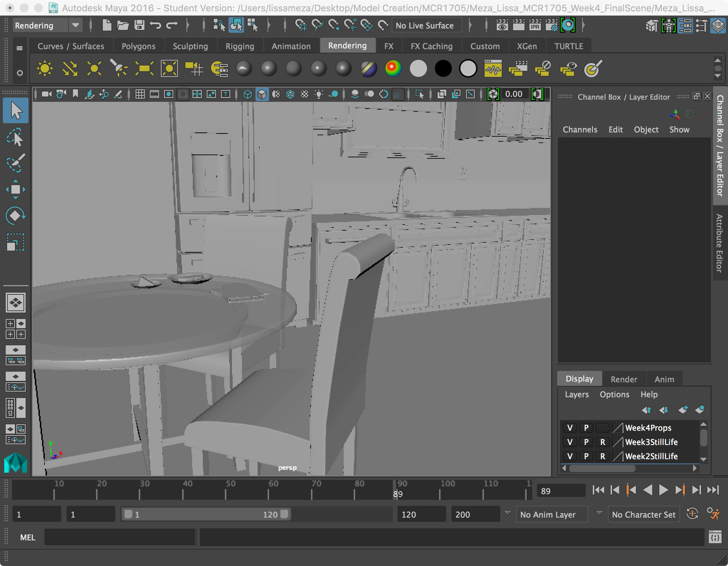Toggle the P flag on Week2StillLife layer
The height and width of the screenshot is (566, 728).
pyautogui.click(x=586, y=456)
